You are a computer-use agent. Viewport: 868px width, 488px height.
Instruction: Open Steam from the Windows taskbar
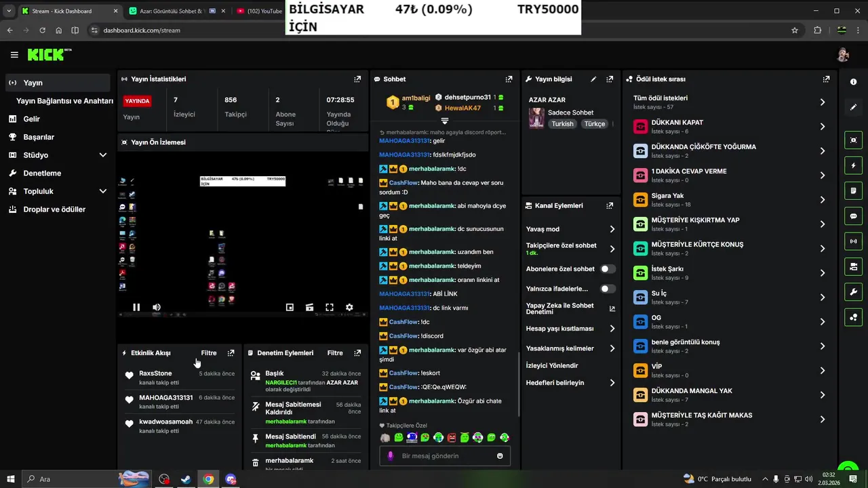pos(185,479)
